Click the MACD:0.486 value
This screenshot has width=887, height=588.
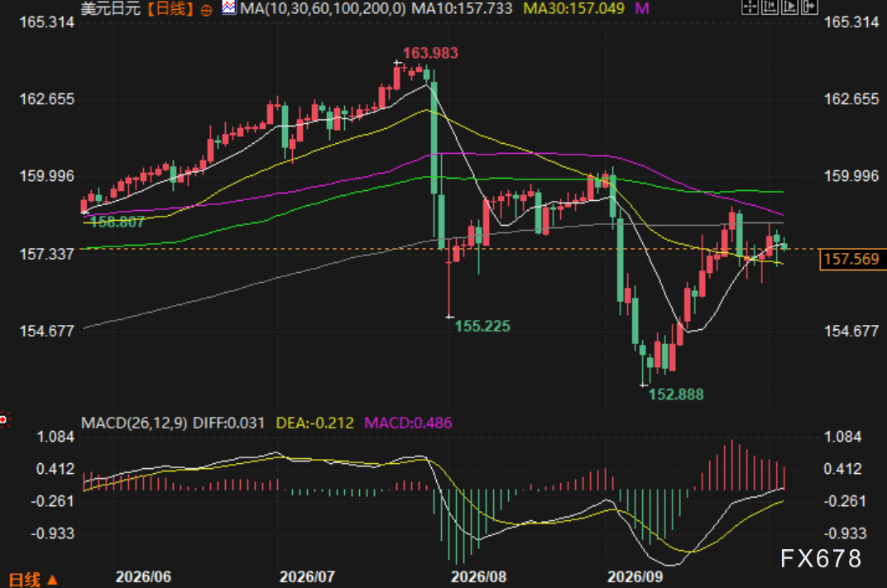coord(408,423)
